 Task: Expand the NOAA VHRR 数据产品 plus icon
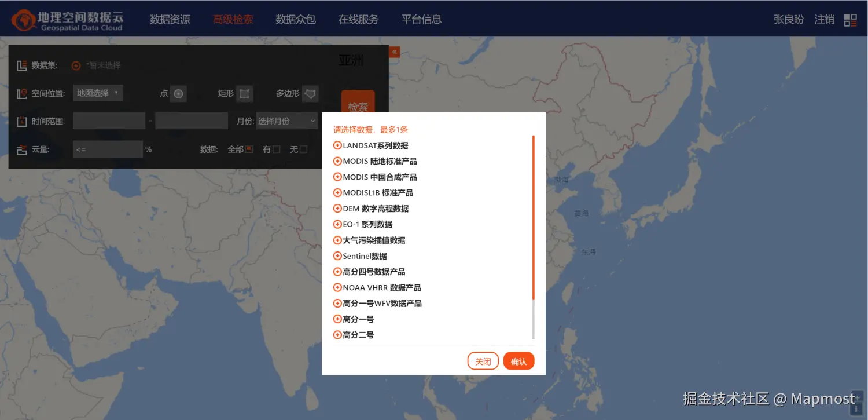click(337, 287)
